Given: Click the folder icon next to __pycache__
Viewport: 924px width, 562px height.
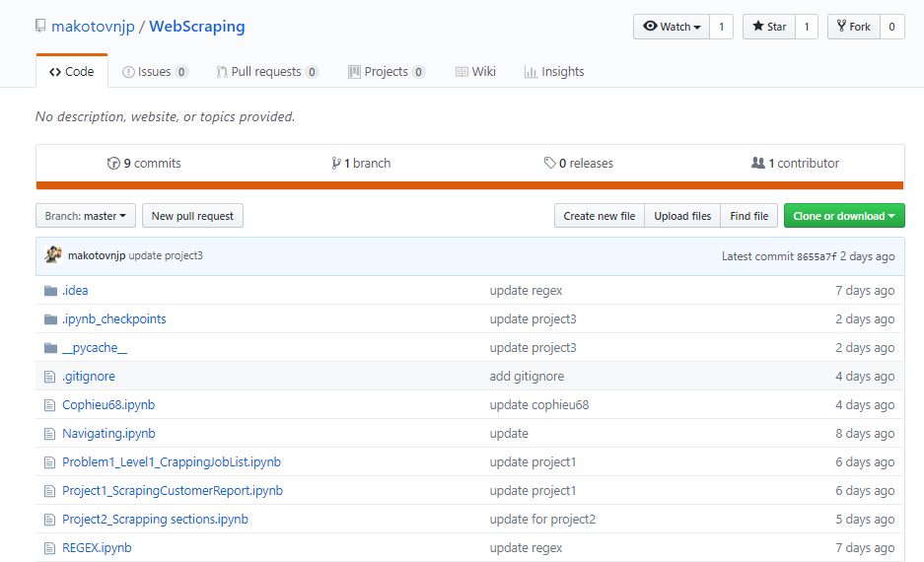Looking at the screenshot, I should [x=50, y=348].
